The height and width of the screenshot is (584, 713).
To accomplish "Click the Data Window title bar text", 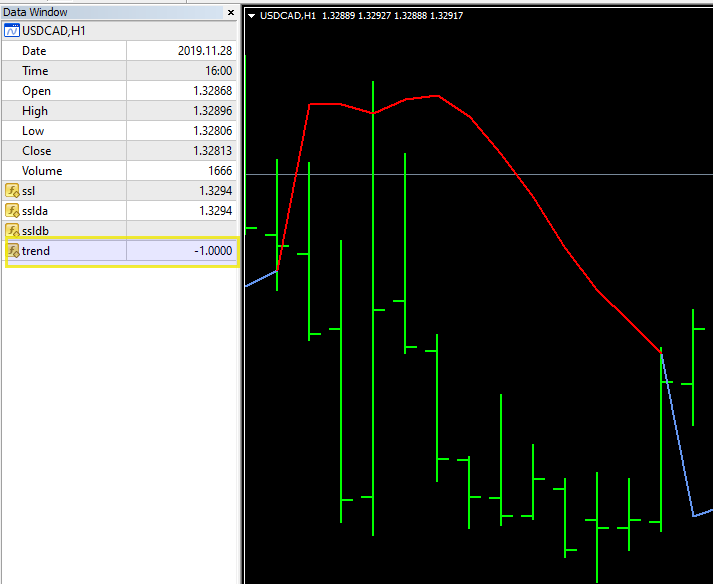I will click(x=35, y=12).
